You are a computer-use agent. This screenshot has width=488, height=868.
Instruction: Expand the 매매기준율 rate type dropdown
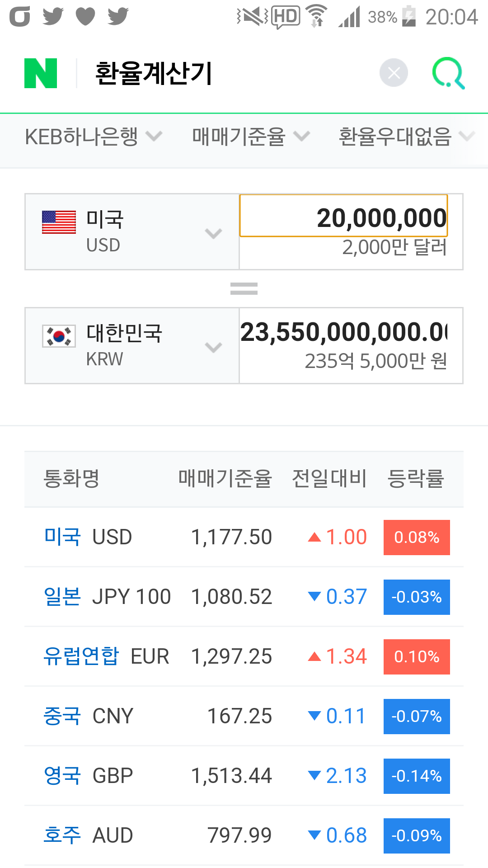(x=250, y=137)
